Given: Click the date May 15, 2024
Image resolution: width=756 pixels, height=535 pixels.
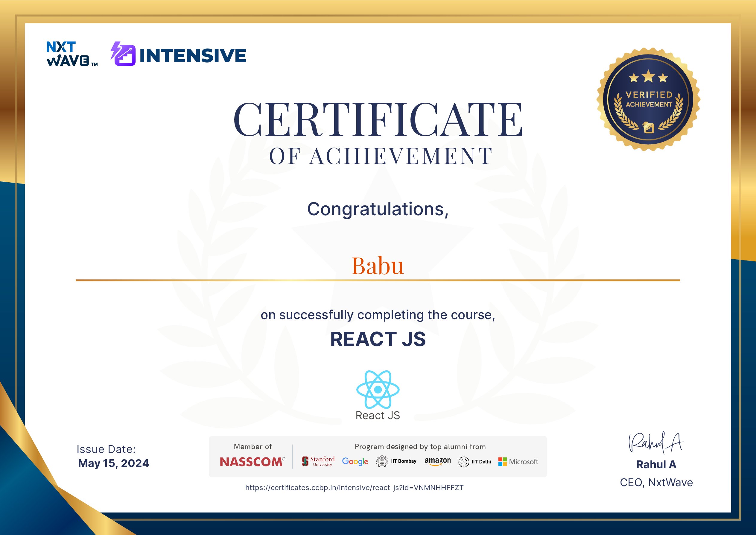Looking at the screenshot, I should (113, 463).
